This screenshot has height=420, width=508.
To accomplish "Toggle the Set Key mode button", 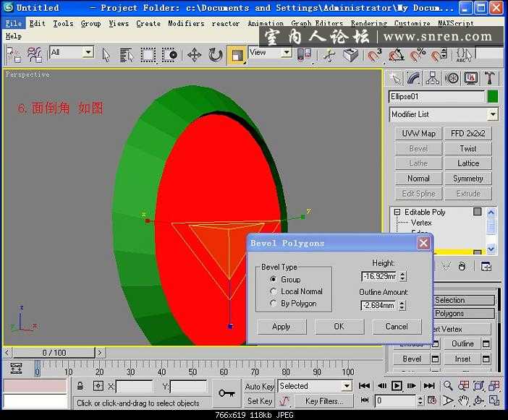I will [x=260, y=401].
